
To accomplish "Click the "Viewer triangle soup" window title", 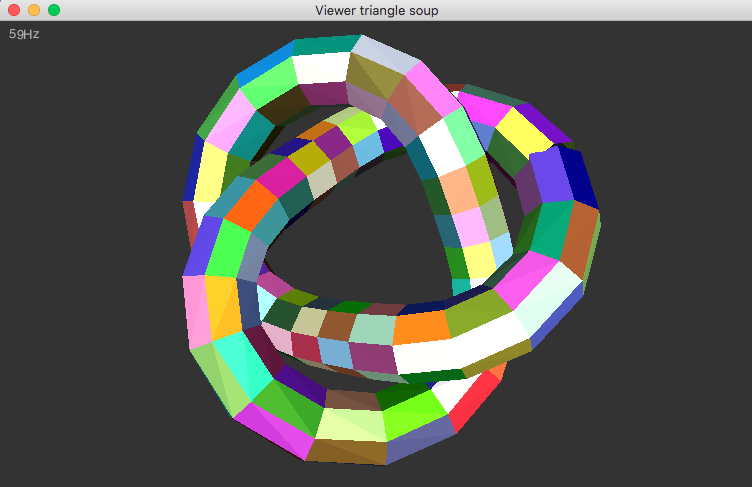I will click(x=376, y=10).
